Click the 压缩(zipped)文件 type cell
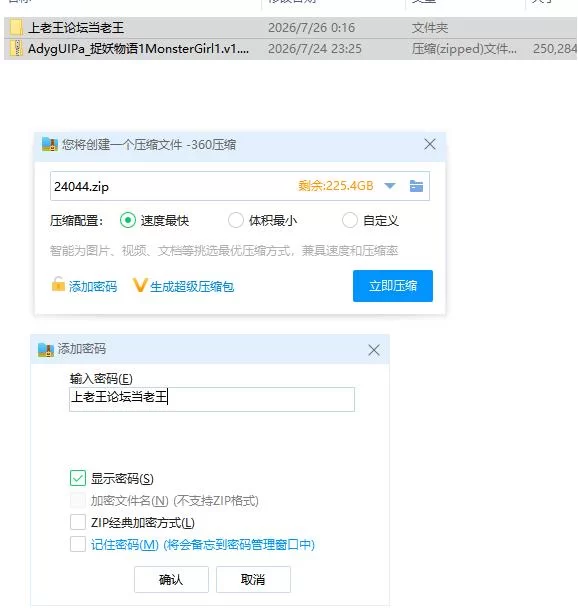 [x=464, y=49]
